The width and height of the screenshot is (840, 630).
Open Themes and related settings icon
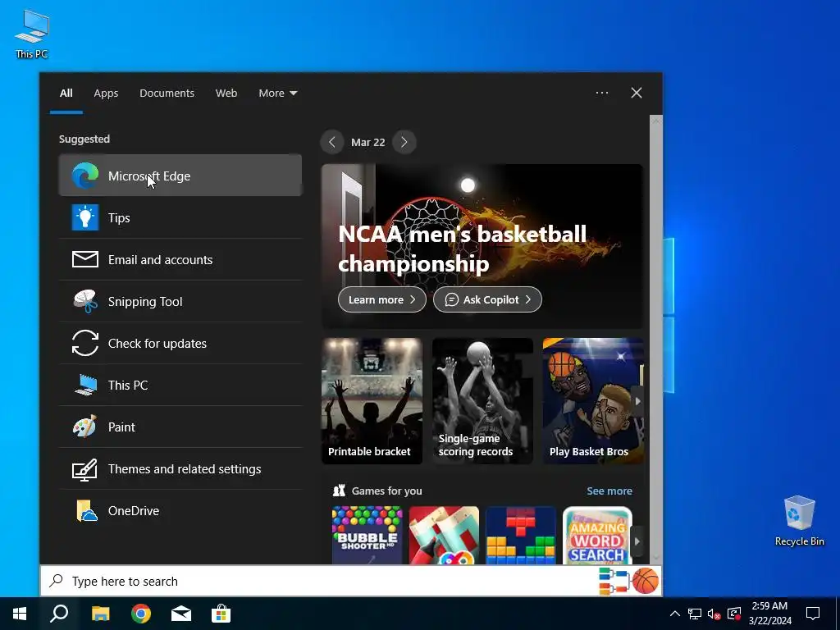coord(85,468)
